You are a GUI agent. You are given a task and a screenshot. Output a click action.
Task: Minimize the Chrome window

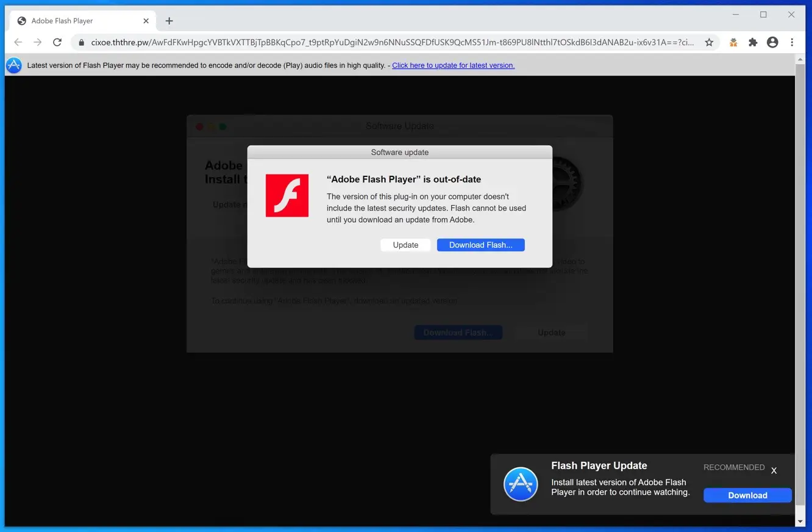736,15
